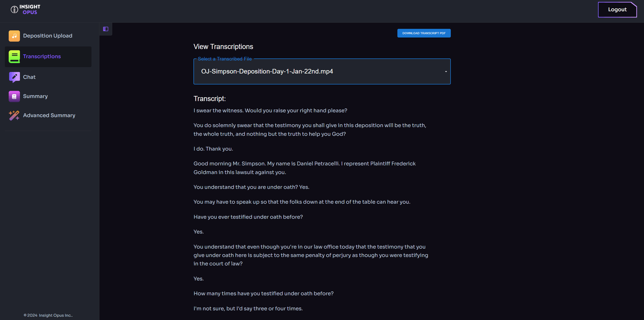
Task: Click the Deposition Upload music-note icon
Action: 14,36
